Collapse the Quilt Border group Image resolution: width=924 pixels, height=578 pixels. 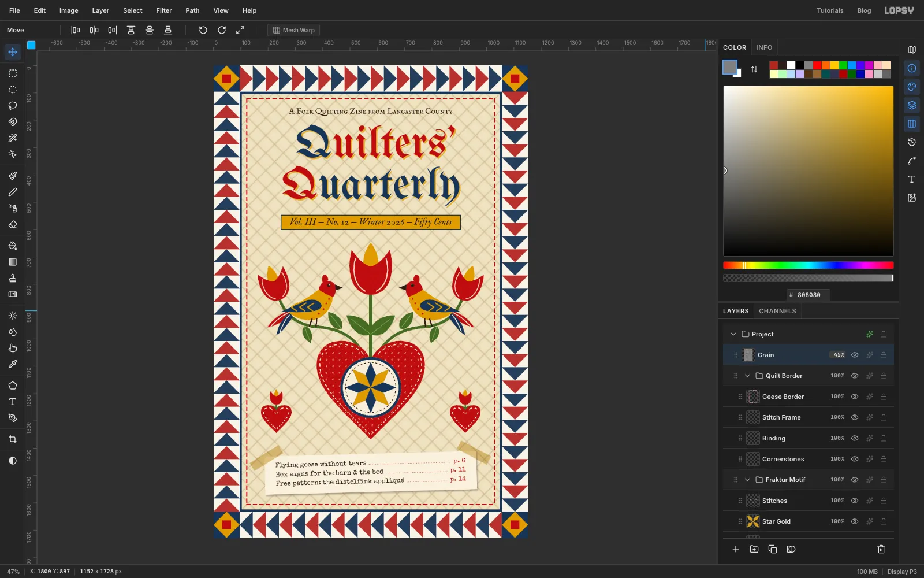click(747, 376)
